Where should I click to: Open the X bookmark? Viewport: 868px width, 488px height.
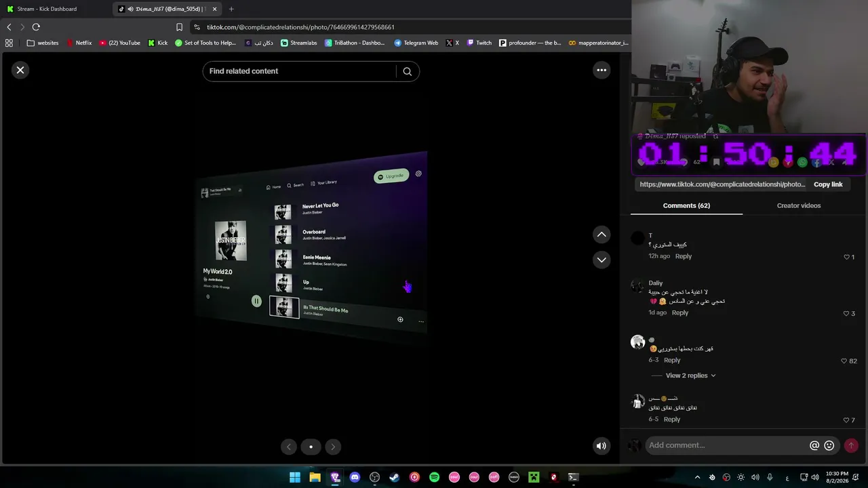click(452, 43)
